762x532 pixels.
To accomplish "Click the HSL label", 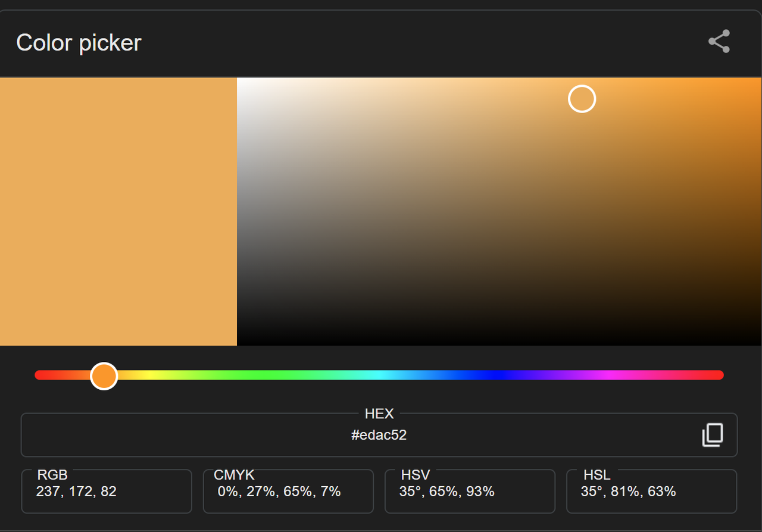I will [x=597, y=475].
